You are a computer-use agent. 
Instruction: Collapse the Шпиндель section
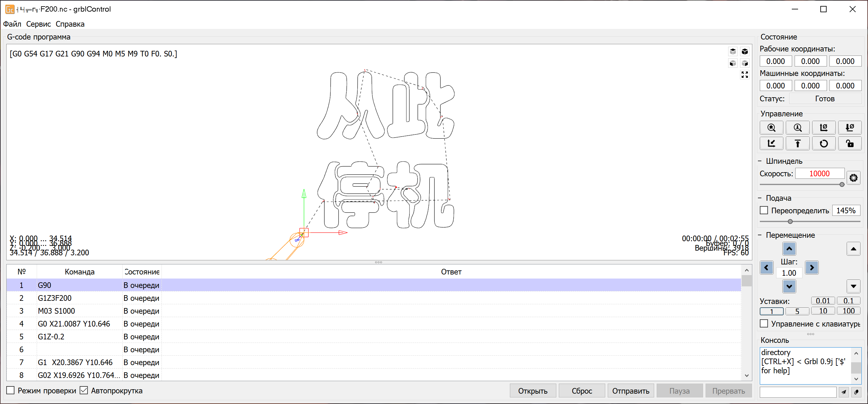pos(760,161)
